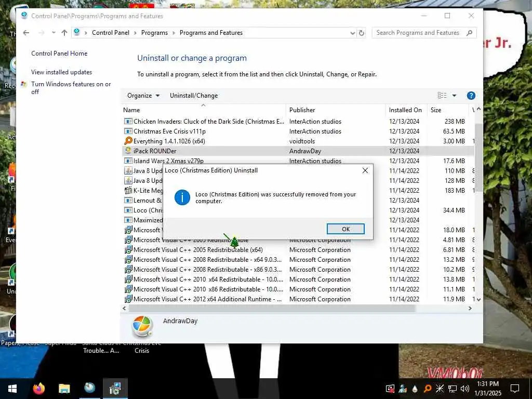Image resolution: width=532 pixels, height=399 pixels.
Task: Open the Everything tray icon
Action: 428,389
